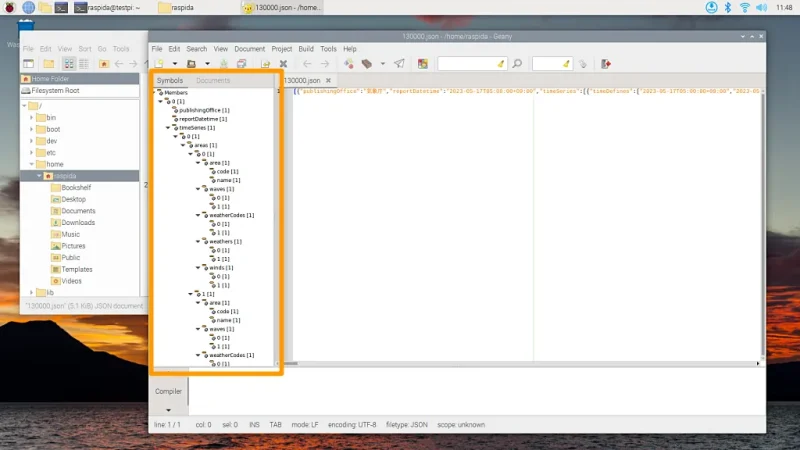This screenshot has height=450, width=800.
Task: Click the Save All icon in Geany toolbar
Action: click(x=241, y=64)
